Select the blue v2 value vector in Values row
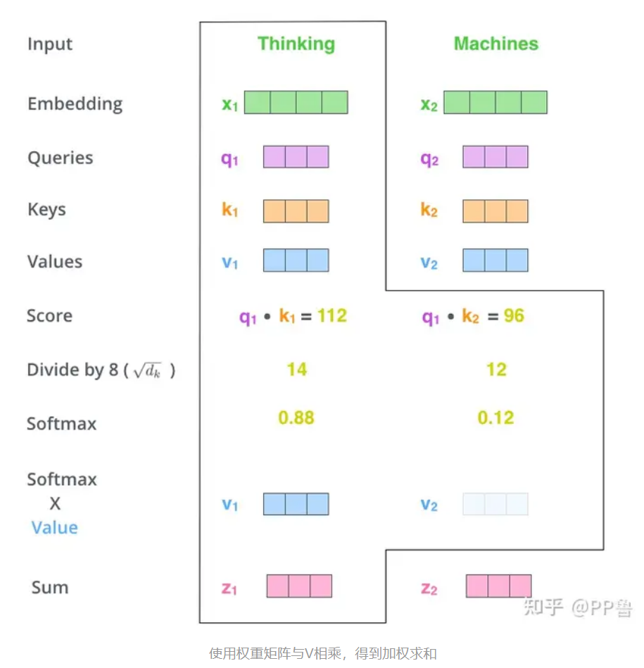 (495, 260)
